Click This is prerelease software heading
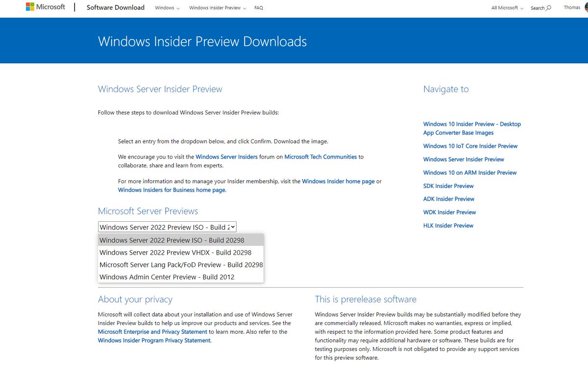This screenshot has height=374, width=588. (x=366, y=299)
